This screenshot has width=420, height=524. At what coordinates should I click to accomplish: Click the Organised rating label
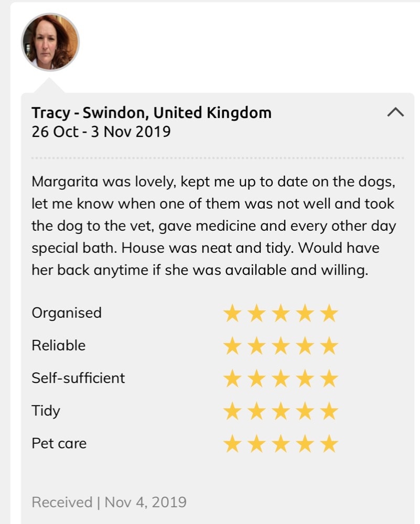(x=67, y=313)
